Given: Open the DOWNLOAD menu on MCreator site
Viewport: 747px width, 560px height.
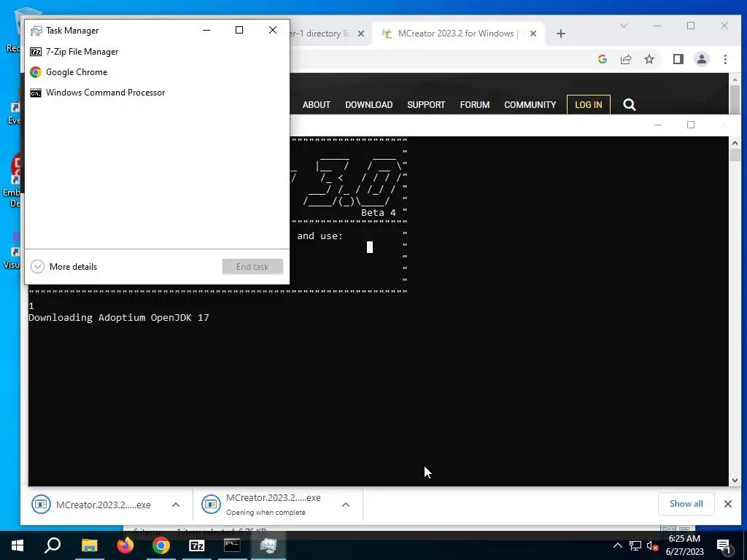Looking at the screenshot, I should (368, 105).
